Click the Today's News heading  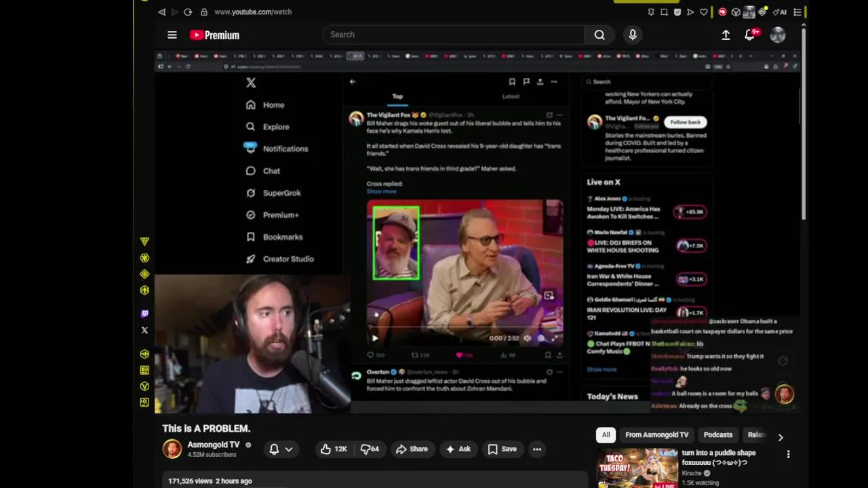point(612,396)
